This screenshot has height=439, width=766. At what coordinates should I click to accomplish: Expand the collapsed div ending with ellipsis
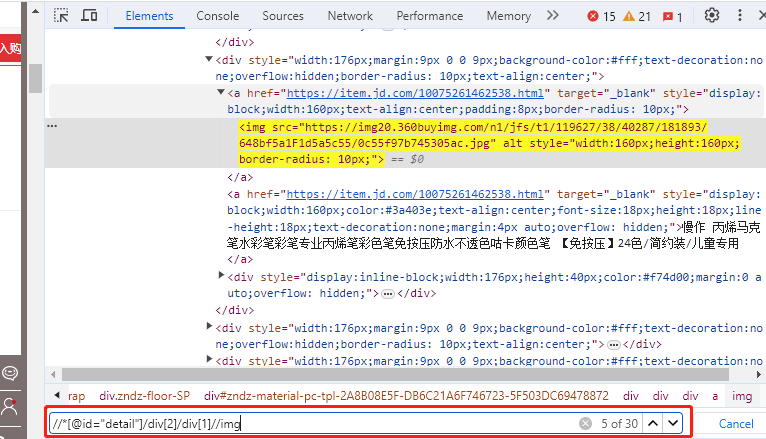point(209,326)
